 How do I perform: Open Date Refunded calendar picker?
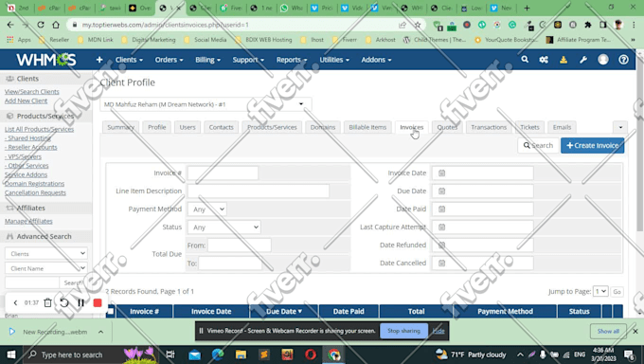441,246
